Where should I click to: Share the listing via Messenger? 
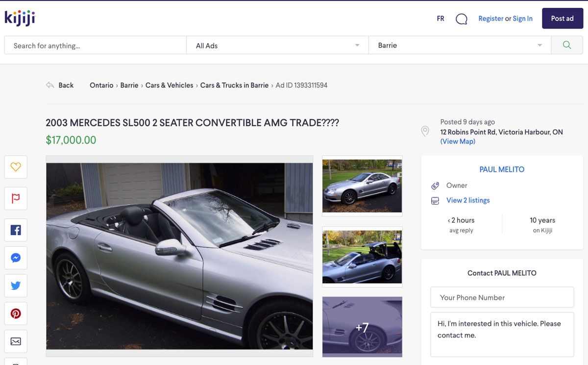coord(15,258)
